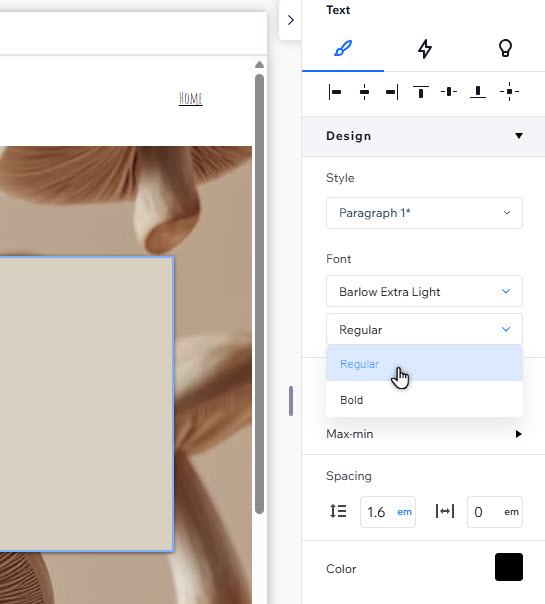The width and height of the screenshot is (545, 604).
Task: Align element to the left edge
Action: click(x=335, y=92)
